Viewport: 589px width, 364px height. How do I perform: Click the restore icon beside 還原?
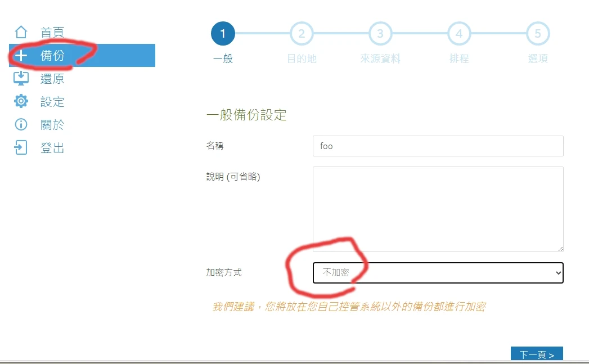point(21,78)
